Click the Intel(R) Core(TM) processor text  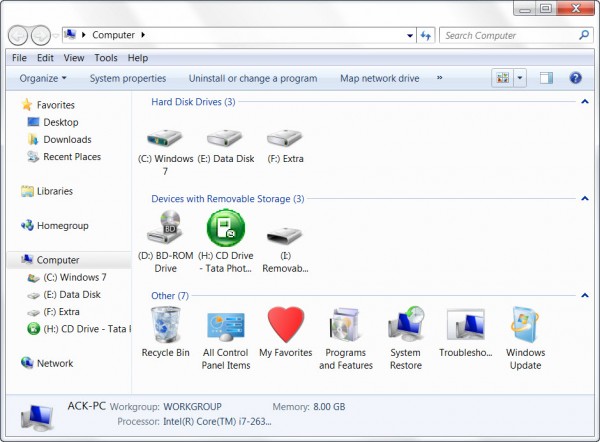pyautogui.click(x=217, y=421)
